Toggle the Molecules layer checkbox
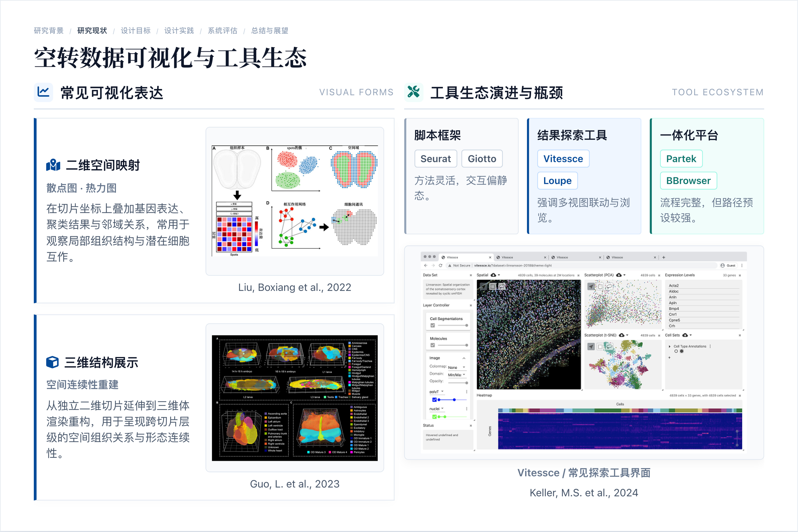This screenshot has width=798, height=532. click(x=433, y=345)
